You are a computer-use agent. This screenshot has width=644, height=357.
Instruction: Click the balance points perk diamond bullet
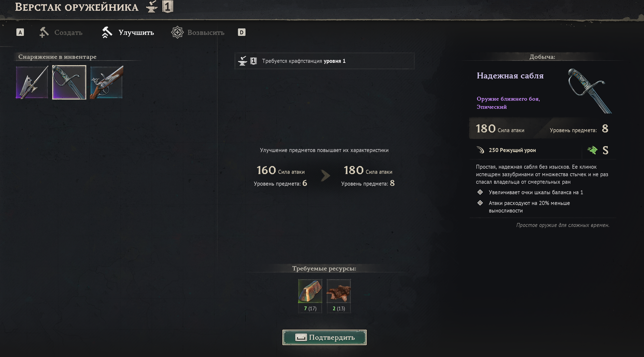[x=480, y=192]
